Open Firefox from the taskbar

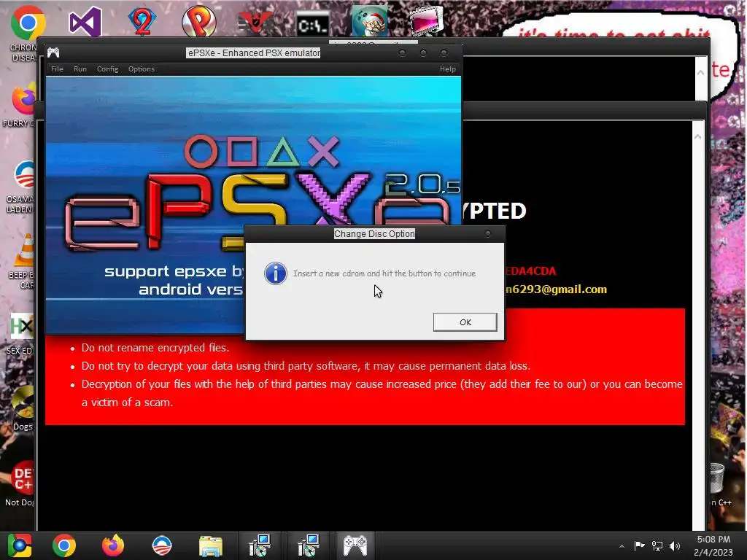113,545
